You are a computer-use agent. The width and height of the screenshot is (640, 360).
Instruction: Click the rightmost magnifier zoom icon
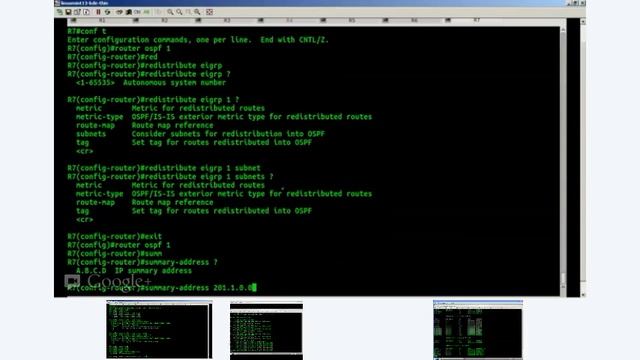tap(197, 12)
